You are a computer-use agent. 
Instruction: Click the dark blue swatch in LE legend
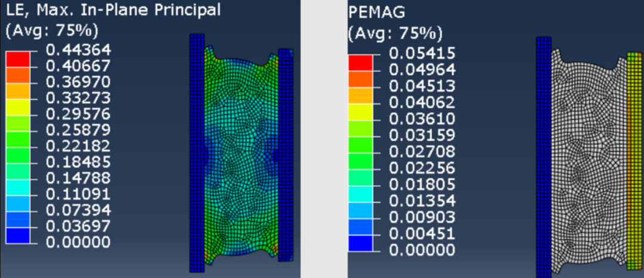click(18, 235)
